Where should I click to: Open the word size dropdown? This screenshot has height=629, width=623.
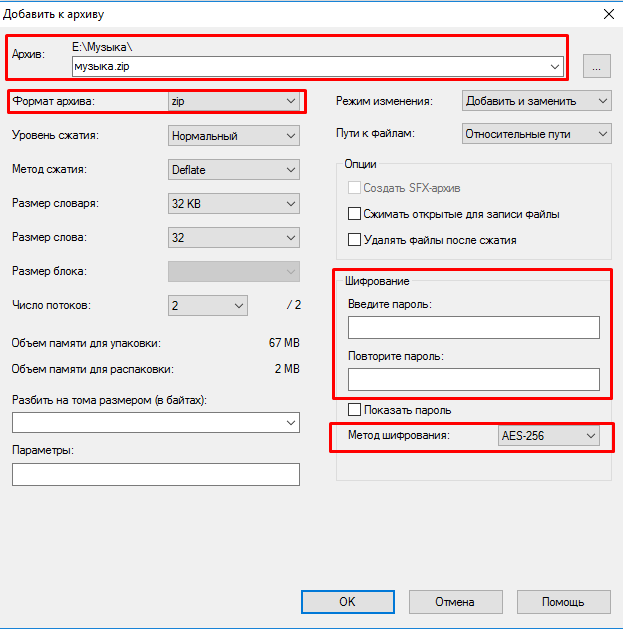[x=235, y=238]
